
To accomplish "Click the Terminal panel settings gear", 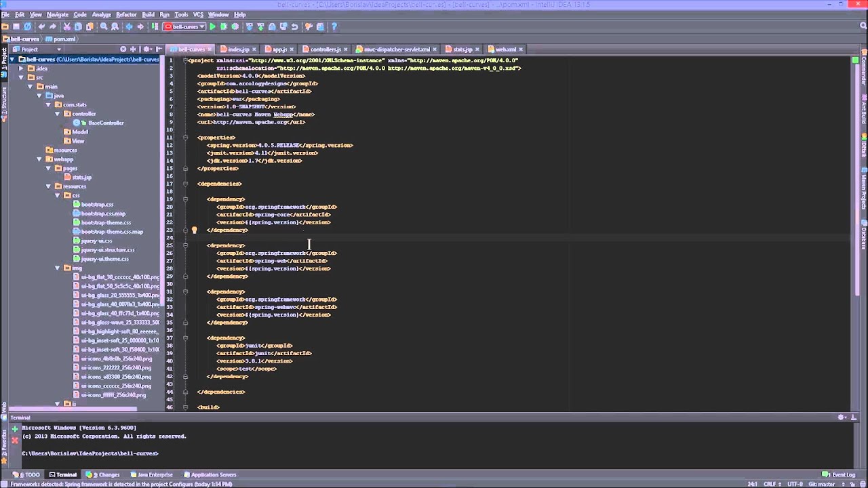I will (x=842, y=418).
